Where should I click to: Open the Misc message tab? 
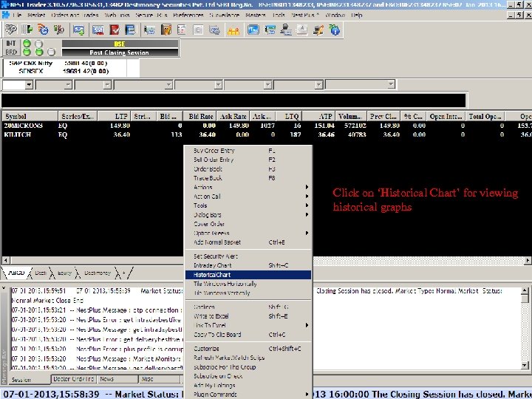[160, 379]
